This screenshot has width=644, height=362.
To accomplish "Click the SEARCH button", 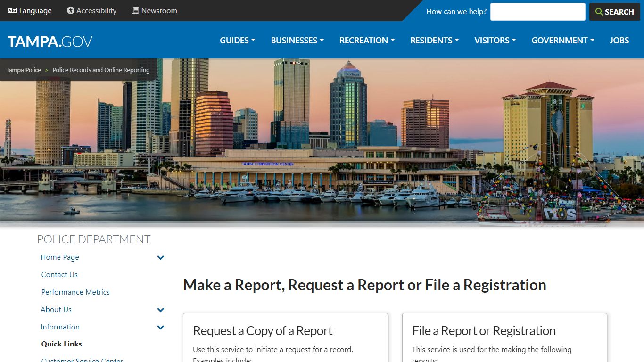I will pos(614,12).
